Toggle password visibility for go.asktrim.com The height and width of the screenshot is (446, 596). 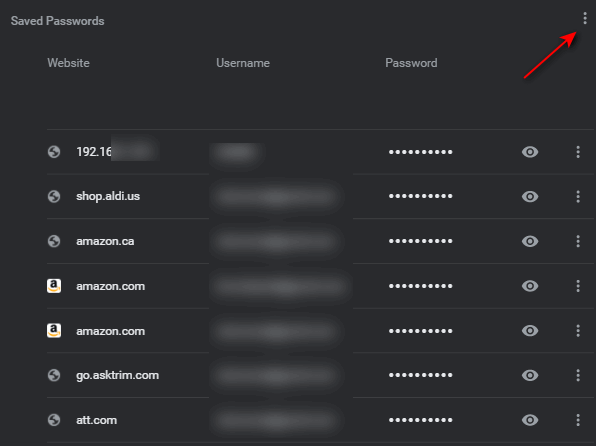[x=530, y=375]
